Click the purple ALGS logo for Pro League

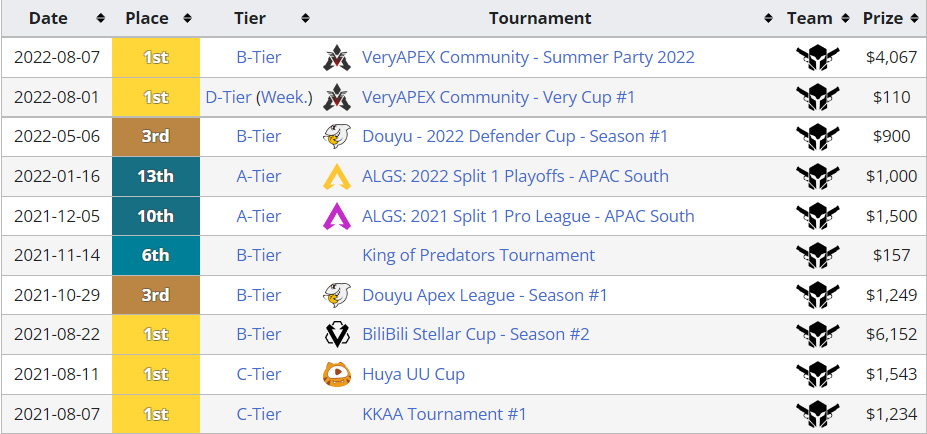pyautogui.click(x=337, y=216)
